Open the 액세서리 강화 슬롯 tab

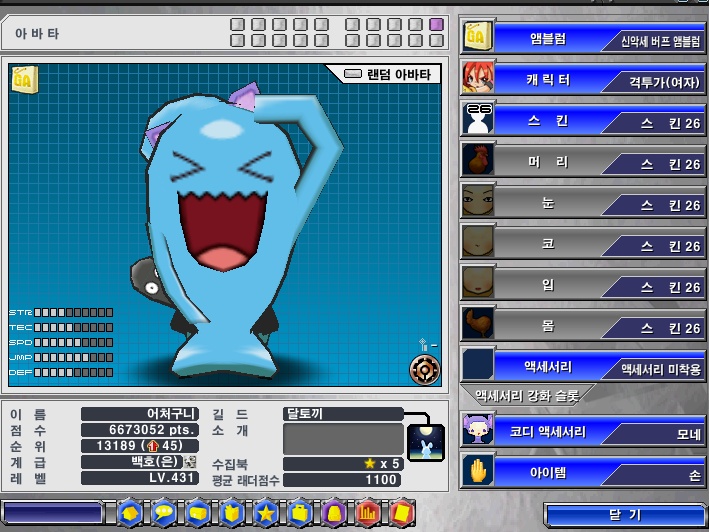pos(527,395)
